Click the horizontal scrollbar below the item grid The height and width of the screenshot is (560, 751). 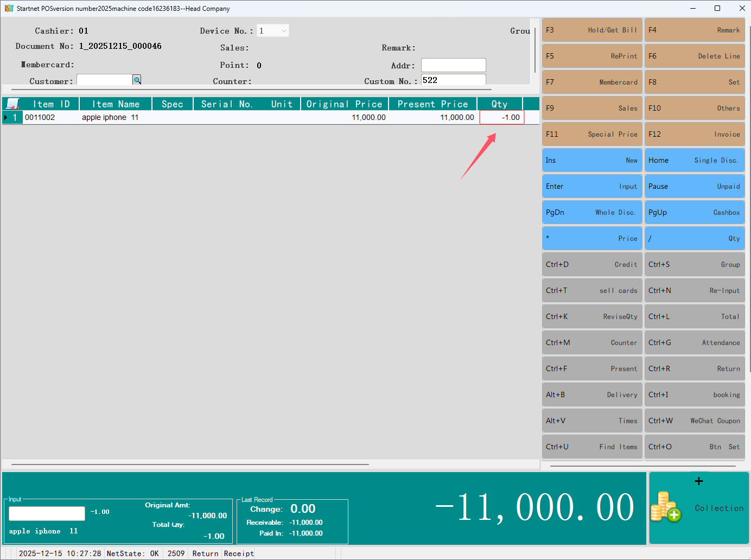point(190,464)
